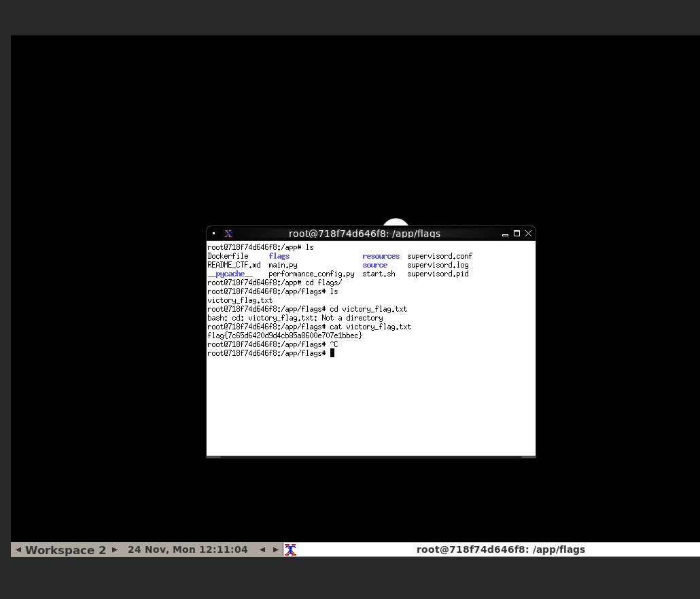The image size is (700, 599).
Task: Click the next window arrow before the xterm icon
Action: click(276, 549)
